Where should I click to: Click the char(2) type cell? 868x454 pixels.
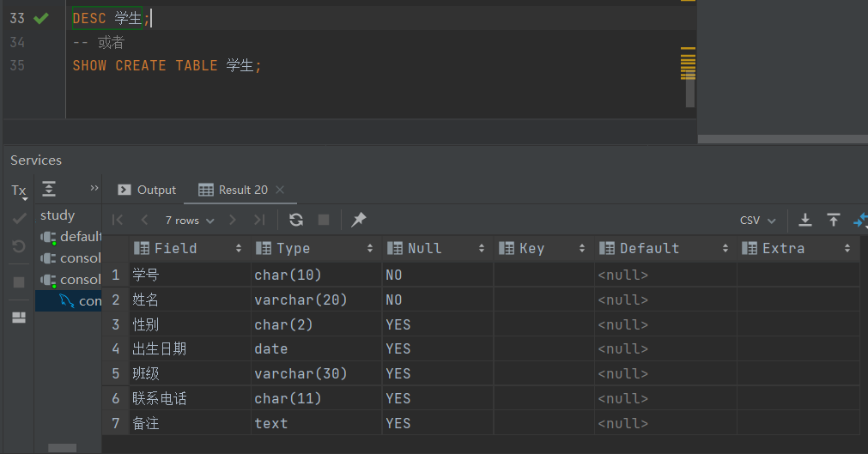pos(316,324)
